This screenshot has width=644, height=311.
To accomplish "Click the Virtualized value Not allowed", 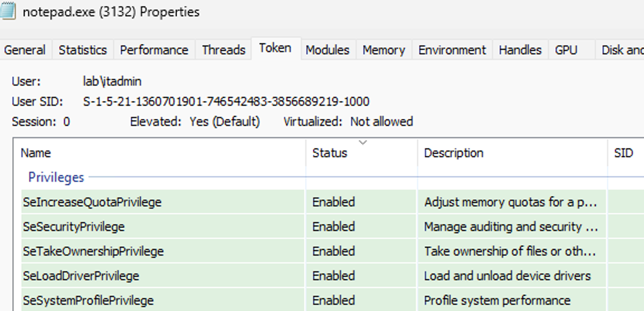I will tap(382, 121).
